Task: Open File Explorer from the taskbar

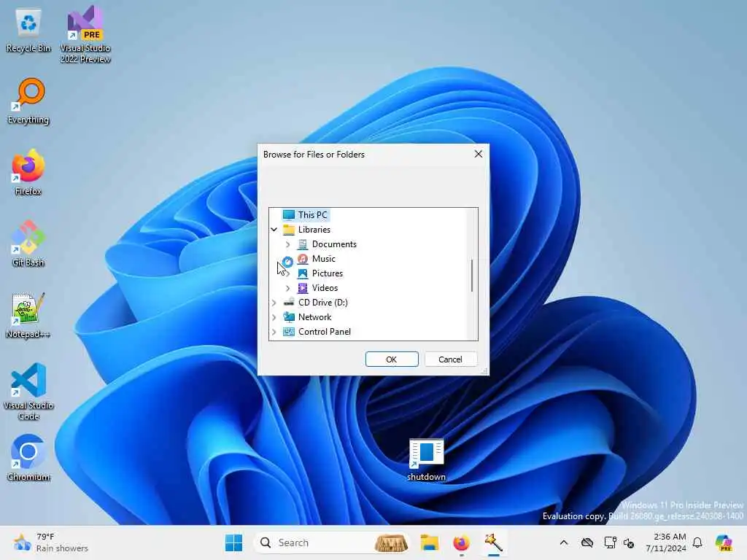Action: [429, 542]
